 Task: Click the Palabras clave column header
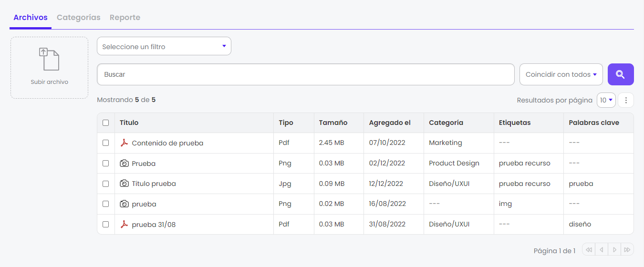tap(594, 123)
